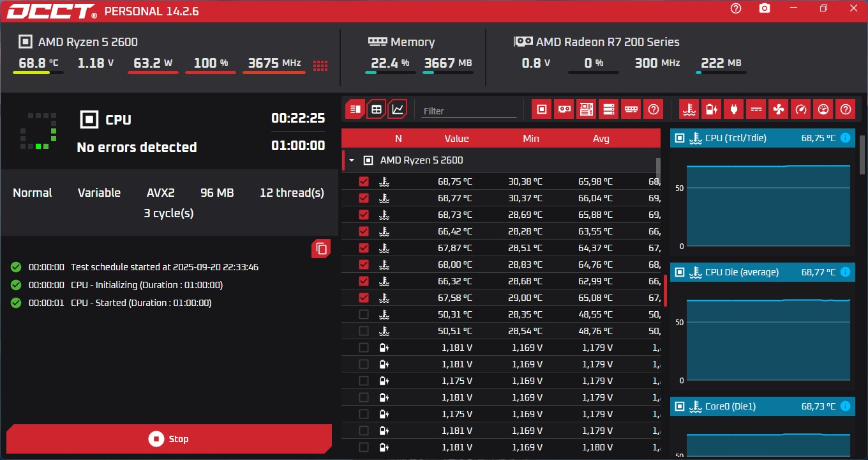Filter sensors by unknown hardware type
The height and width of the screenshot is (460, 868).
point(653,109)
